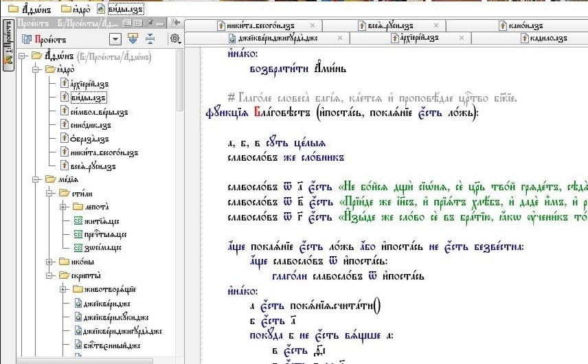Collapse the ядро folder in tree
The image size is (588, 364).
click(36, 69)
